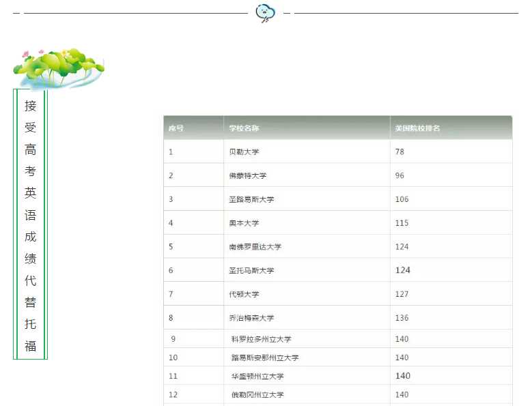Click the 南佛罗里达大学 row name
Screen dimensions: 532x406
coord(255,247)
